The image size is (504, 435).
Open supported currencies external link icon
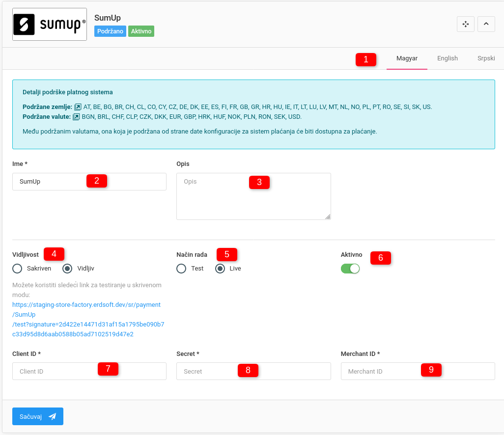click(x=76, y=117)
